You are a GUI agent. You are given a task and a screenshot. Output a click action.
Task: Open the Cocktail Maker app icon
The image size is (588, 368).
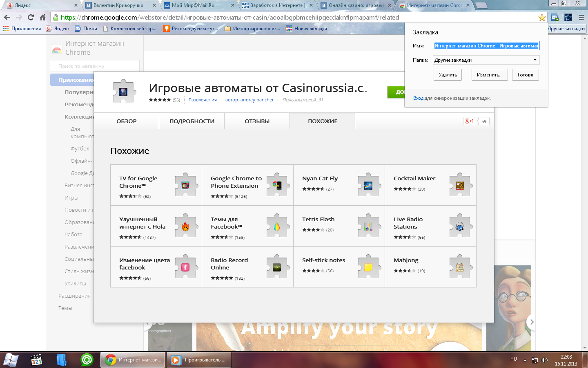coord(460,185)
